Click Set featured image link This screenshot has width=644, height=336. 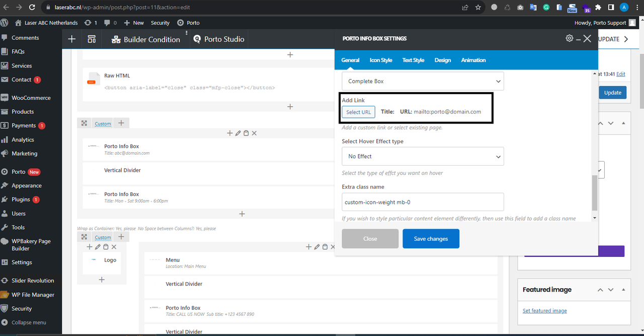pos(545,311)
